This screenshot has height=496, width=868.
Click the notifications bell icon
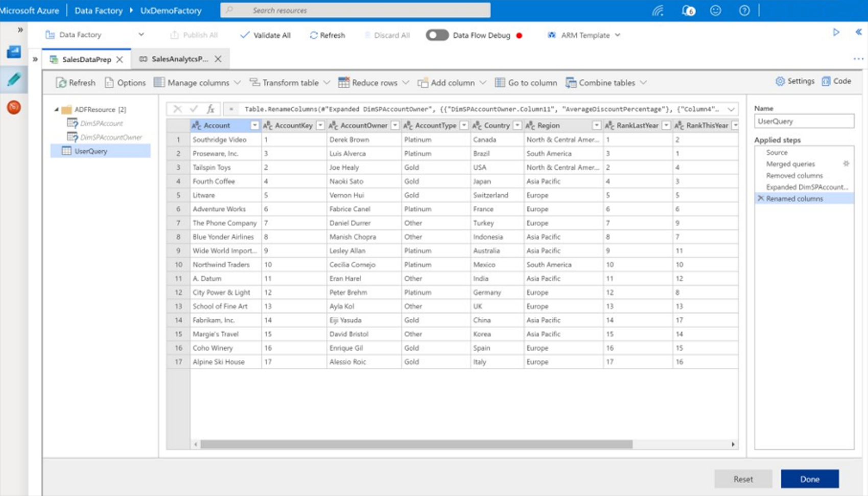[688, 10]
